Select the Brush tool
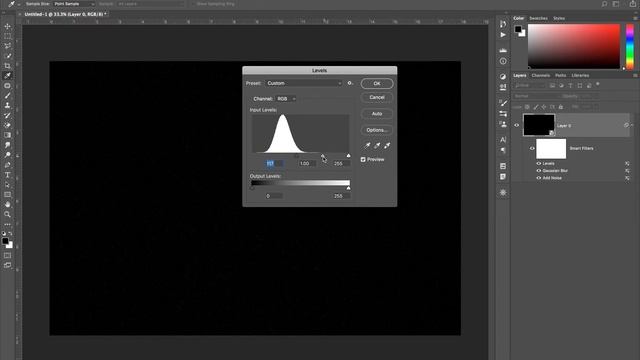The width and height of the screenshot is (640, 360). 7,96
